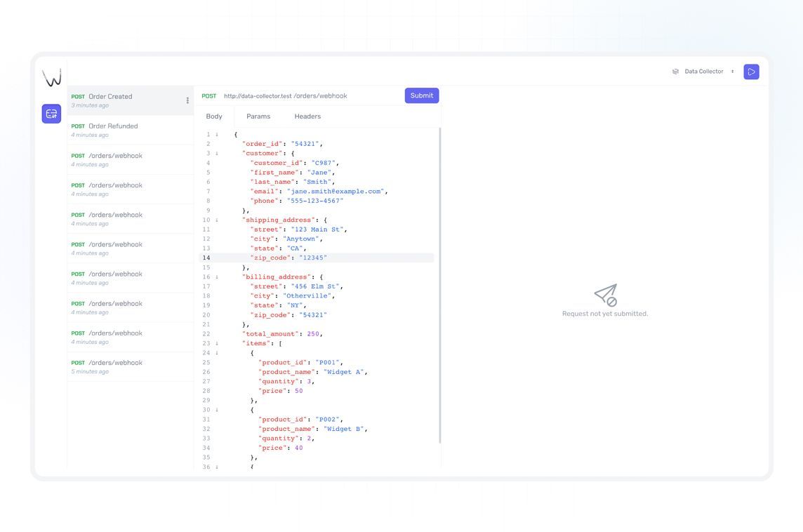Collapse the items array at line 23
The width and height of the screenshot is (803, 532).
216,343
